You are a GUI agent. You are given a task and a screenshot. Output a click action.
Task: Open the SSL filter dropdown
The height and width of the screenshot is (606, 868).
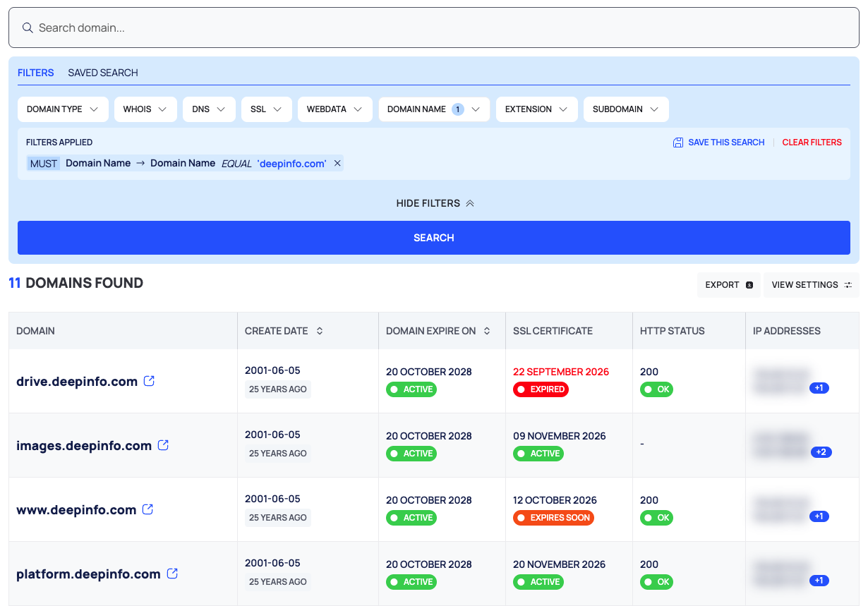pyautogui.click(x=266, y=109)
